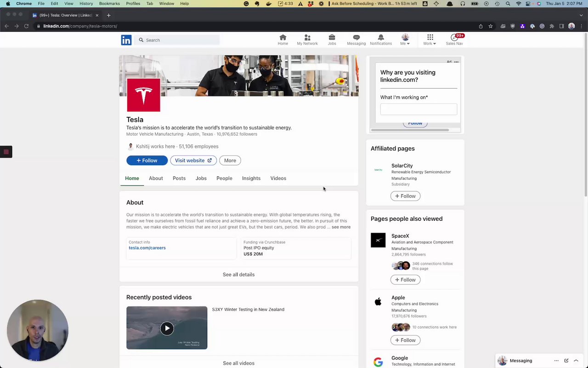The height and width of the screenshot is (368, 588).
Task: Open the tesla.com/careers link
Action: (147, 248)
